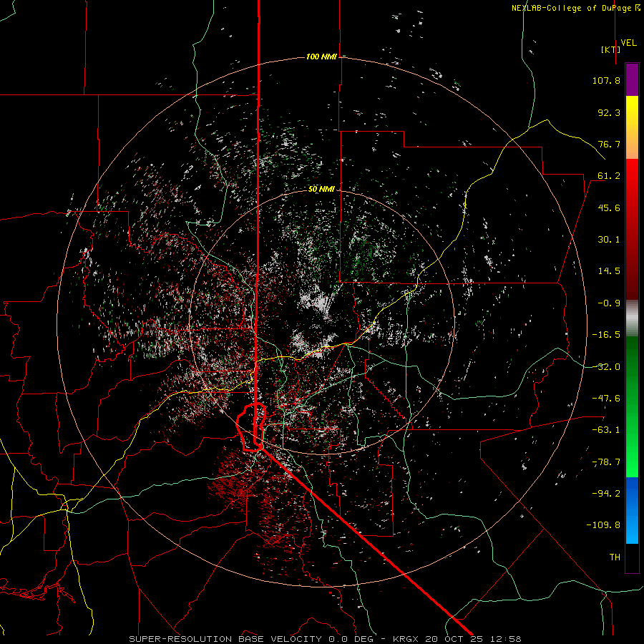
Task: Pick the purple segment of the velocity color bar
Action: (x=632, y=79)
